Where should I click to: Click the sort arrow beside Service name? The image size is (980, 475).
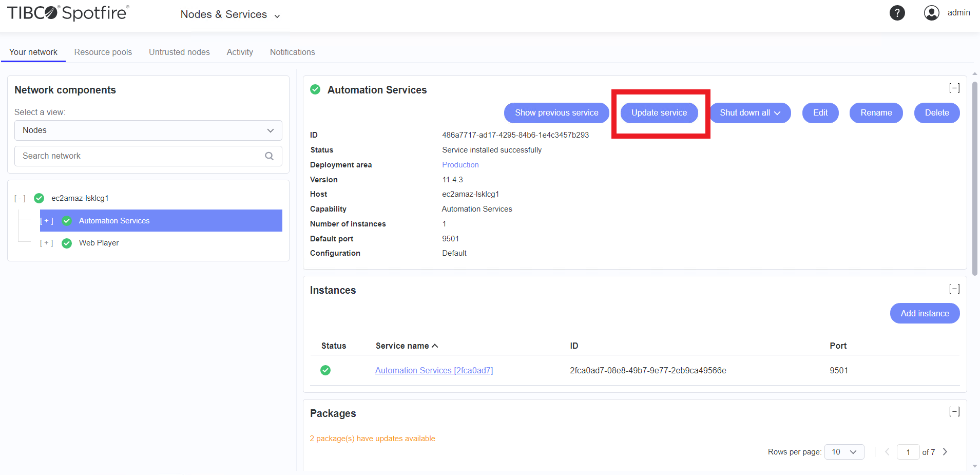coord(435,346)
